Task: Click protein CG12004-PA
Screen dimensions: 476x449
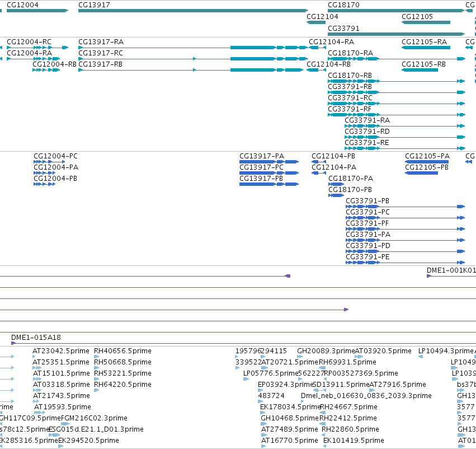Action: [x=56, y=167]
